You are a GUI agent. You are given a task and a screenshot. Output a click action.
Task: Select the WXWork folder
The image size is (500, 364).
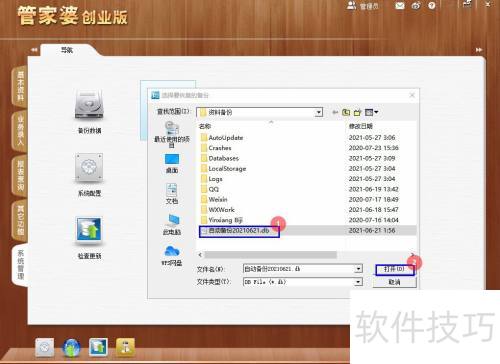click(x=218, y=210)
